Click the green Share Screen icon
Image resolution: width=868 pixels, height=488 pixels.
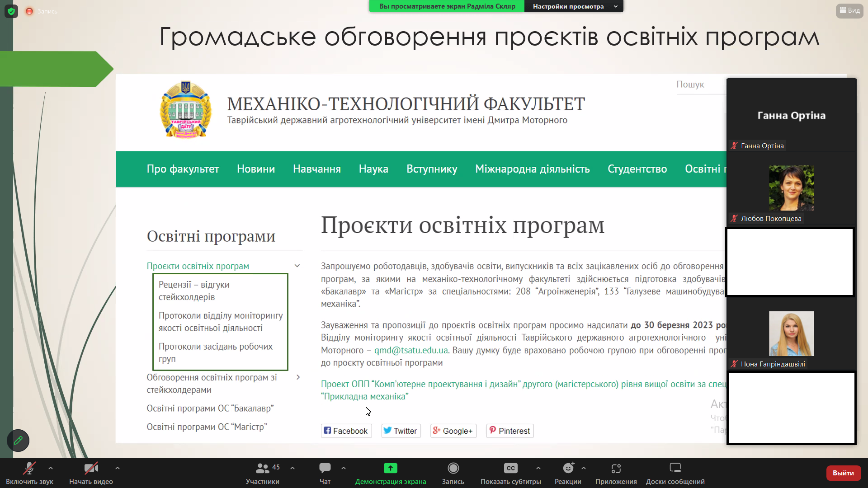(x=390, y=468)
